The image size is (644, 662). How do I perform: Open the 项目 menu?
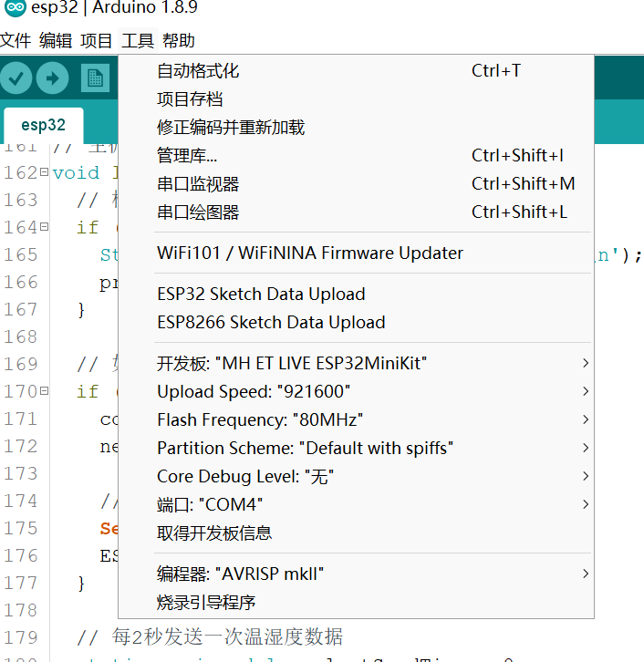(97, 41)
